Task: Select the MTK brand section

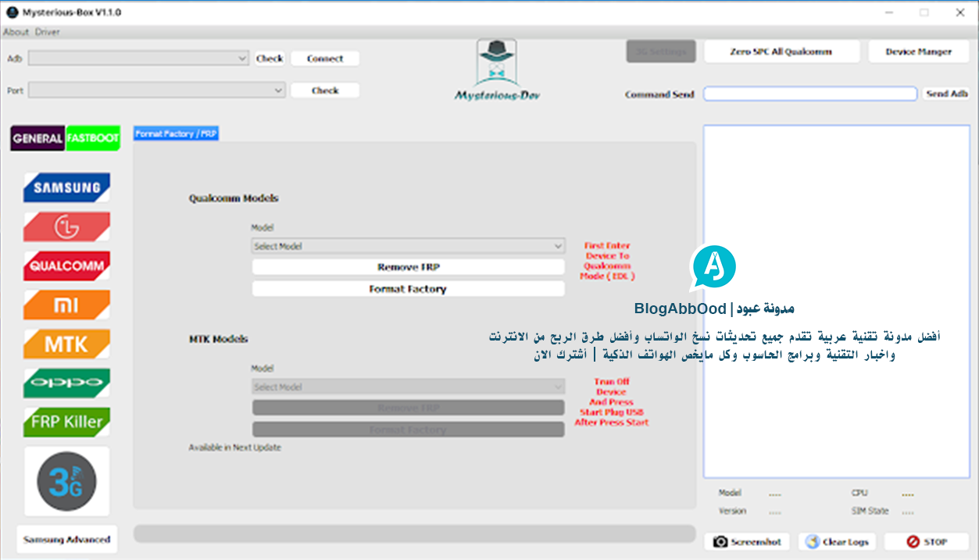Action: pos(66,344)
